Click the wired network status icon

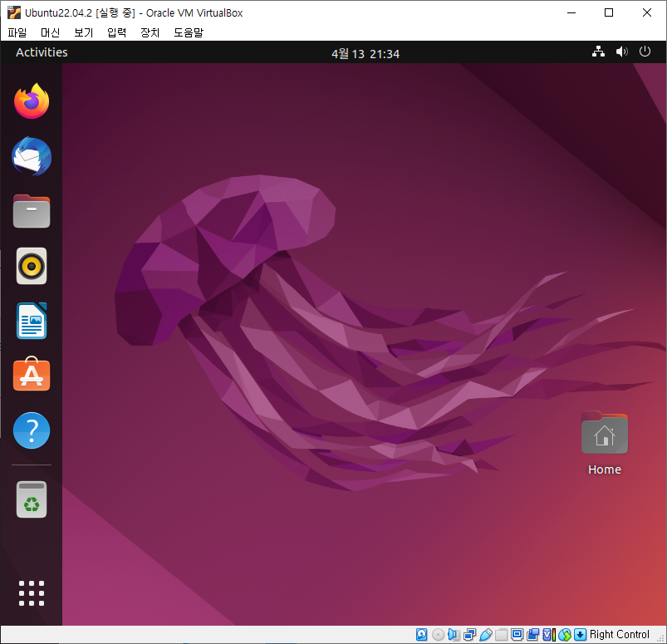coord(599,52)
